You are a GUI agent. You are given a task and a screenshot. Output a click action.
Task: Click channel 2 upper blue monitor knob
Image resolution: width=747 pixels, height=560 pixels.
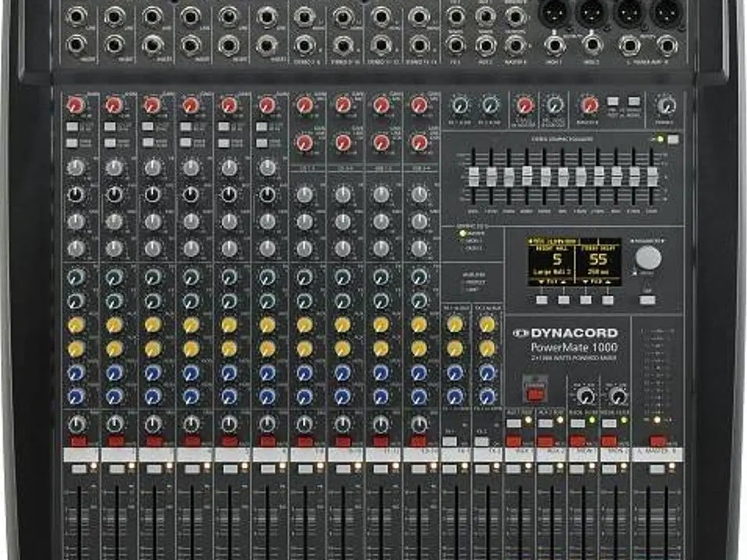click(x=114, y=373)
